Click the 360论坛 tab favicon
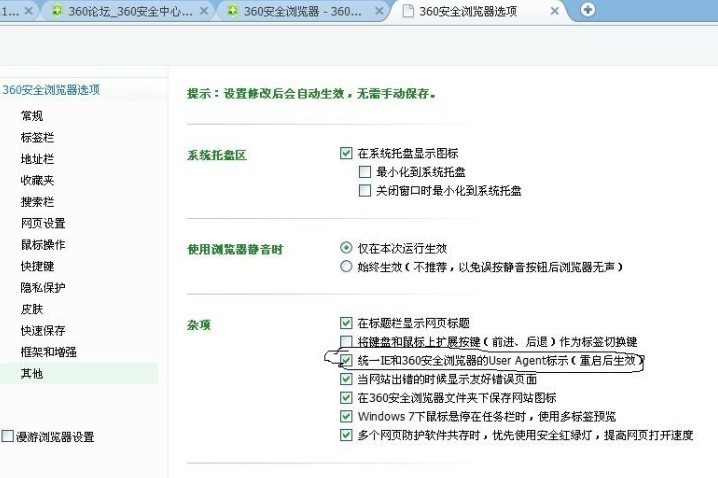 57,11
